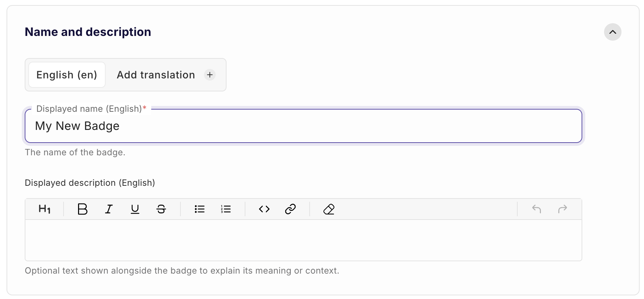Insert a hyperlink in the description

[290, 209]
